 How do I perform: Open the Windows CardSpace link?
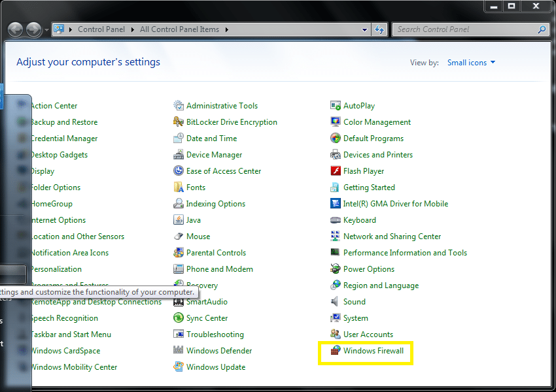click(65, 350)
